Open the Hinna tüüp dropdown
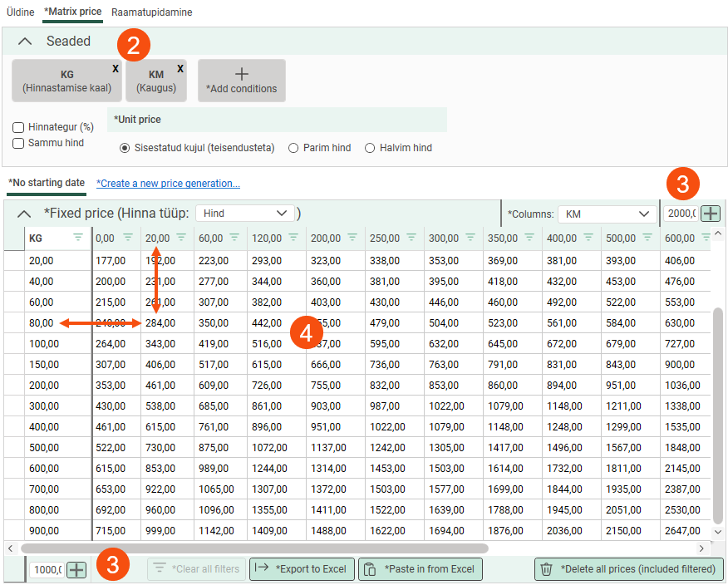 tap(245, 214)
